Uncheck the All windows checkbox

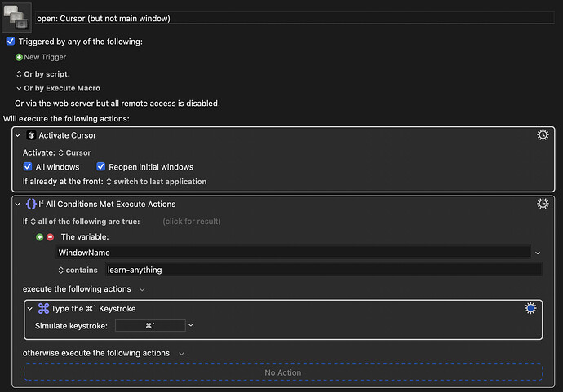28,166
